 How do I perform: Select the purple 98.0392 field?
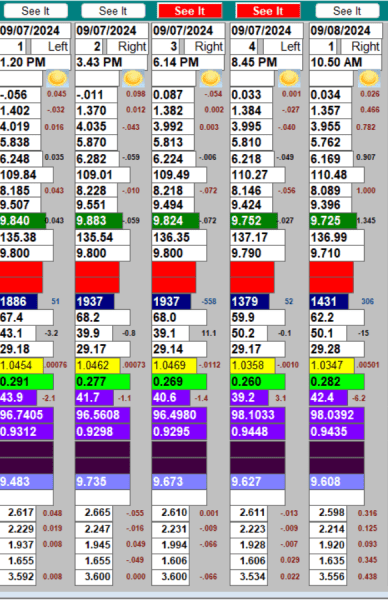(337, 415)
